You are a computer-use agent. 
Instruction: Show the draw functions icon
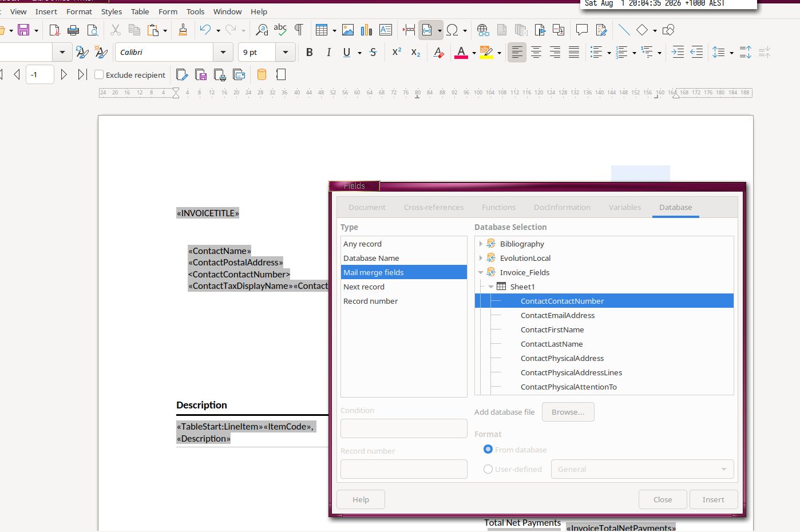[668, 30]
